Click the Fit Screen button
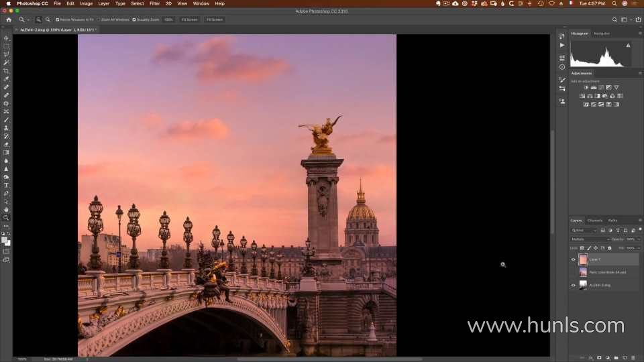Viewport: 644px width, 362px height. tap(190, 19)
